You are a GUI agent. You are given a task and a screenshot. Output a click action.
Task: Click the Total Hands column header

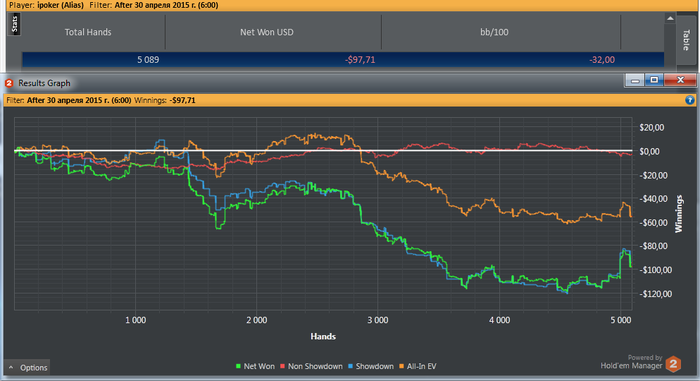88,32
